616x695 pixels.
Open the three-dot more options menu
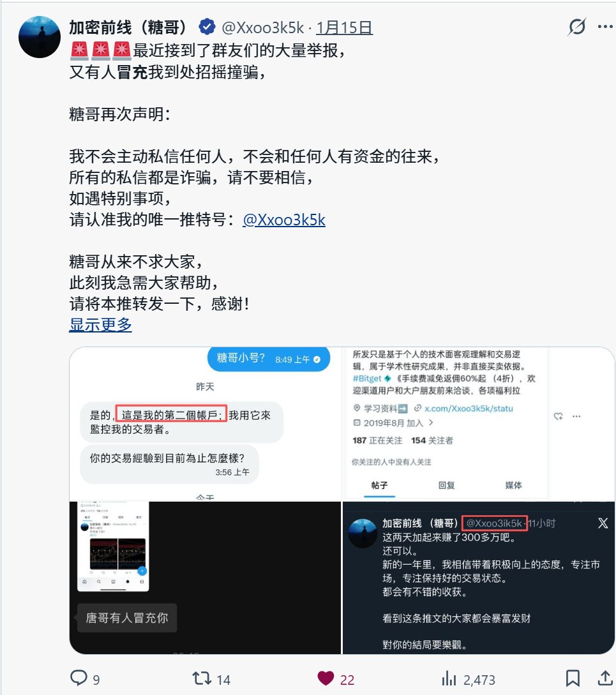tap(605, 27)
